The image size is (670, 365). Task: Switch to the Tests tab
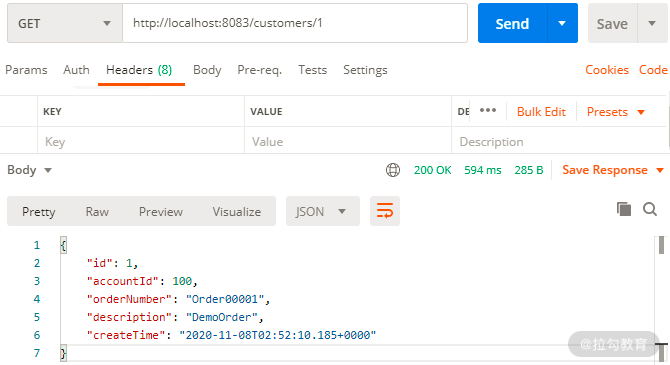tap(312, 70)
